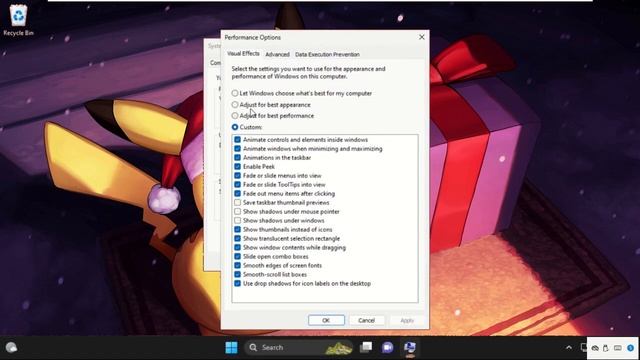Uncheck Animate controls and elements inside windows
640x360 pixels.
click(238, 140)
